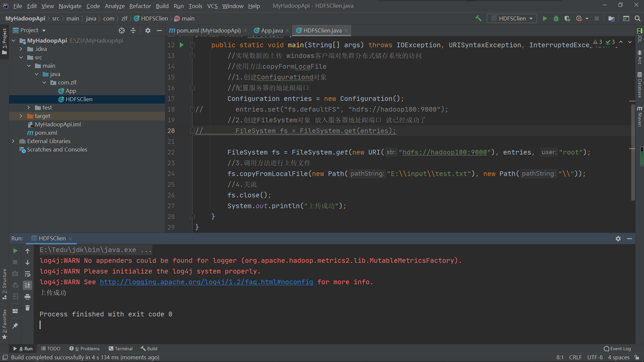Click the Build project hammer icon
644x362 pixels.
[x=478, y=18]
